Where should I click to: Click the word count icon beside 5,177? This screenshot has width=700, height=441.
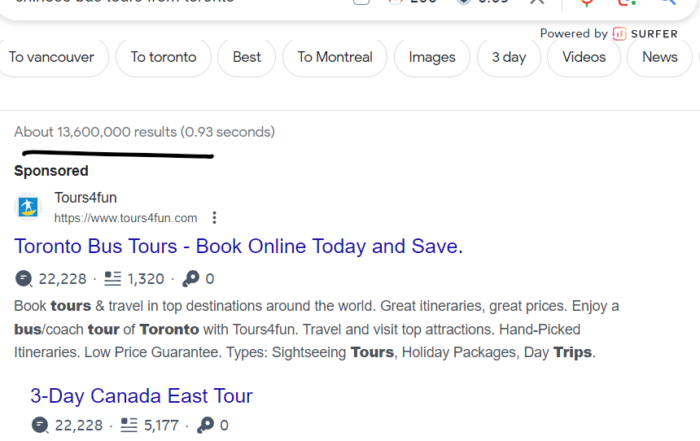pos(129,425)
